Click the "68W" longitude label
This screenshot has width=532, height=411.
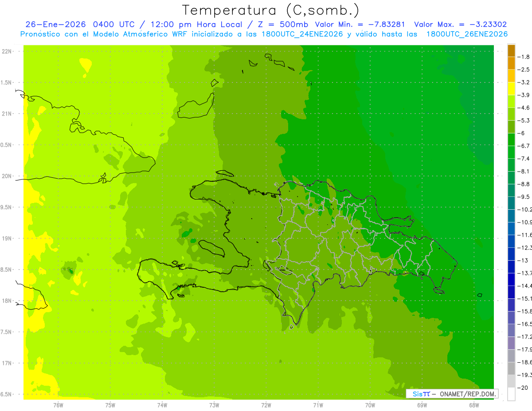click(474, 405)
